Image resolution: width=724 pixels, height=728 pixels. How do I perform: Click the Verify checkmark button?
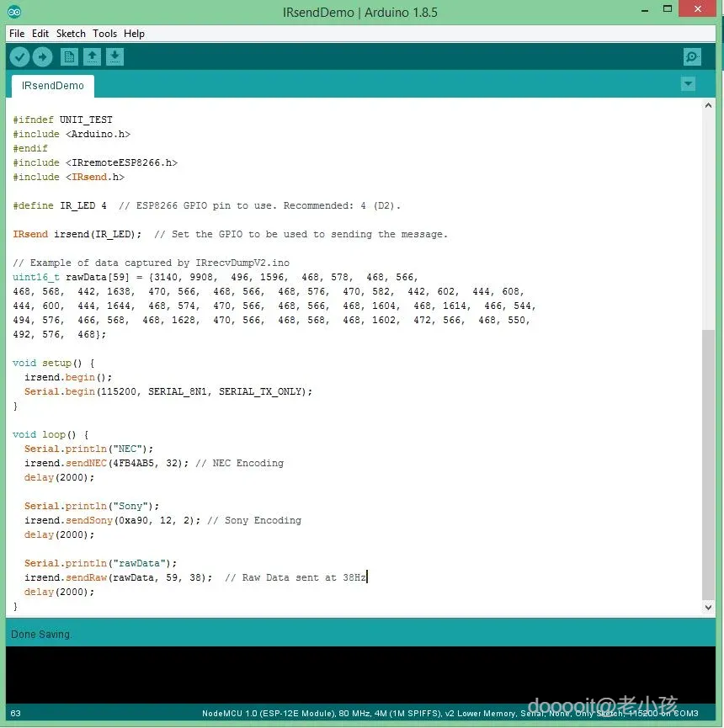click(x=20, y=57)
